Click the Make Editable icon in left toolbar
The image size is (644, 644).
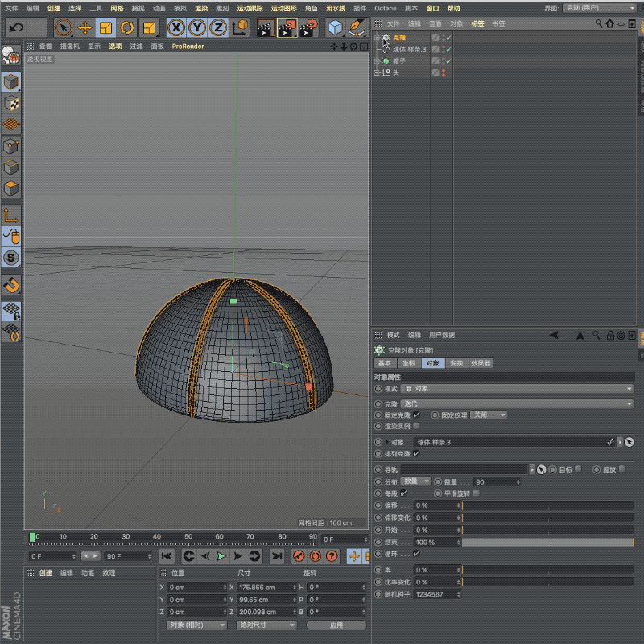[11, 56]
